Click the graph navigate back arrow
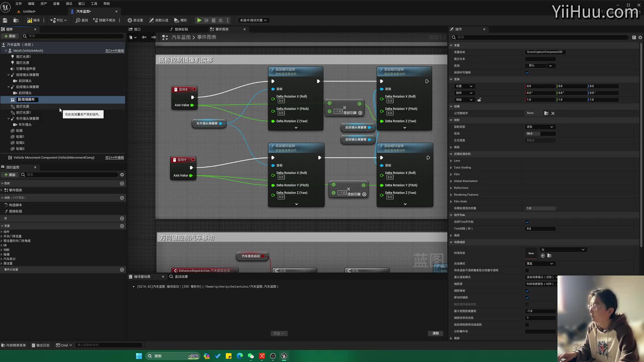This screenshot has width=644, height=362. [x=144, y=37]
